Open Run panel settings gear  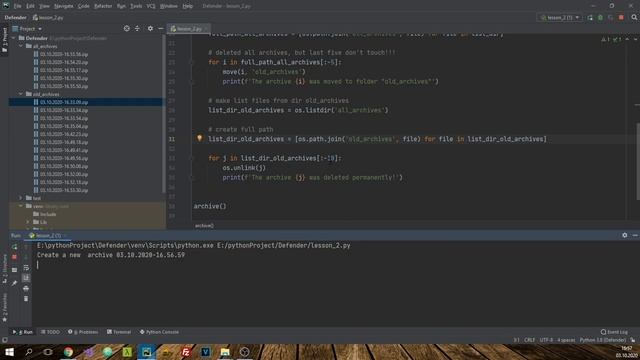(624, 236)
